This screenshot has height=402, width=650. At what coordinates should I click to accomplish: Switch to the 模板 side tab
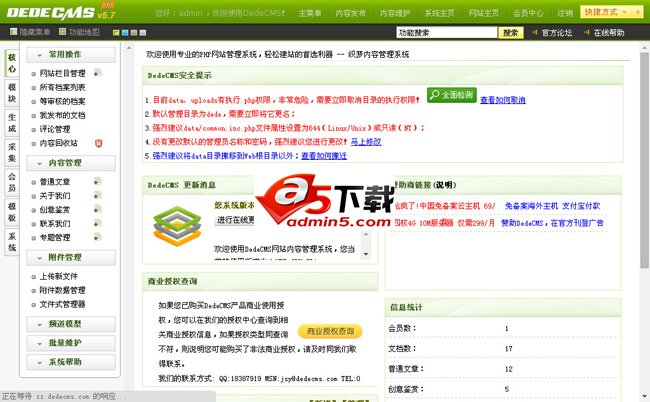12,212
